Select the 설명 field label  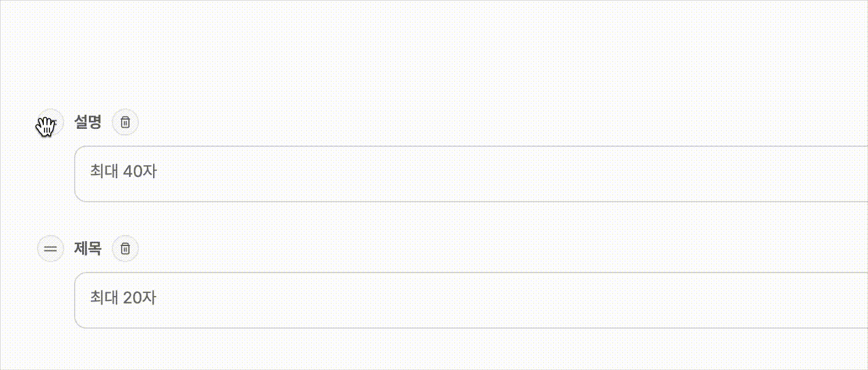point(88,122)
